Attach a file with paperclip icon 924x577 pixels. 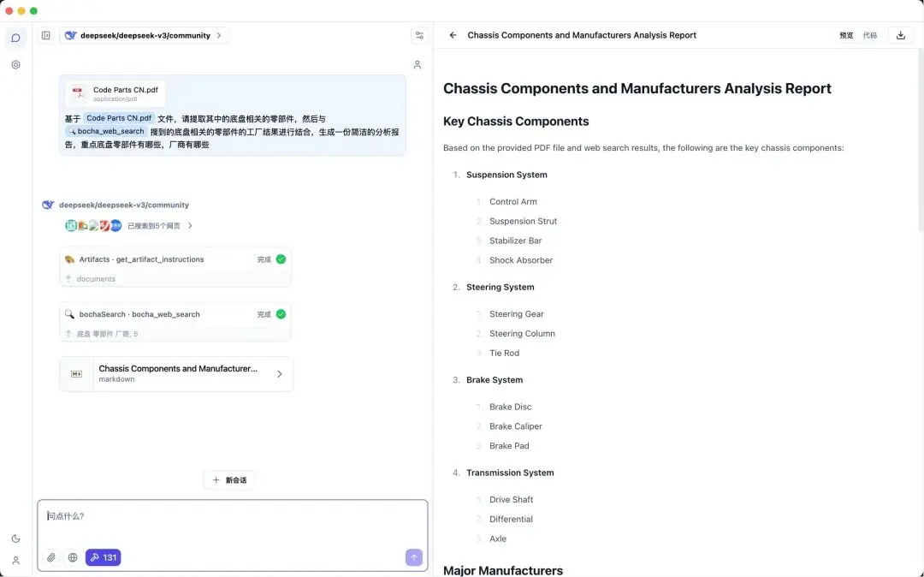[51, 557]
